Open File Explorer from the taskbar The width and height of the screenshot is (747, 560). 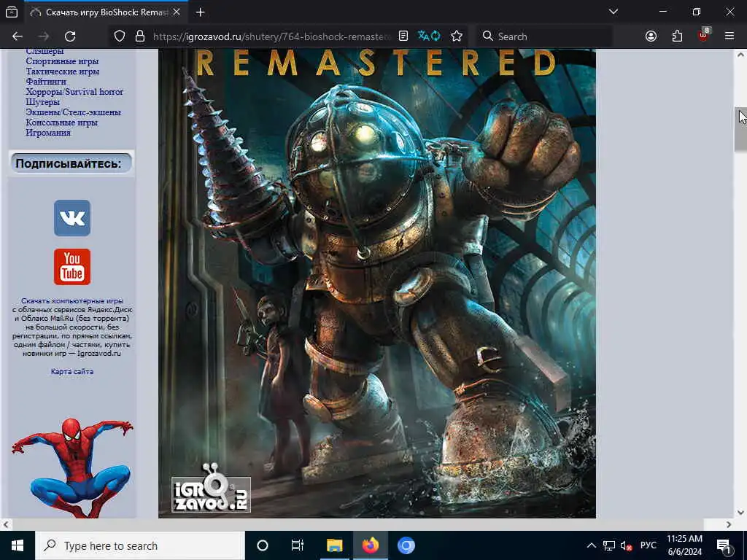click(x=334, y=545)
